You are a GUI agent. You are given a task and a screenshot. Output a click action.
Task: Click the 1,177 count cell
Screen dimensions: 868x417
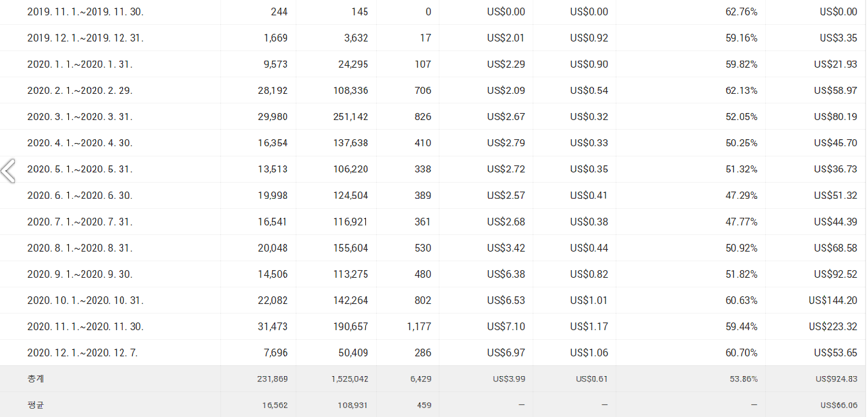[419, 326]
